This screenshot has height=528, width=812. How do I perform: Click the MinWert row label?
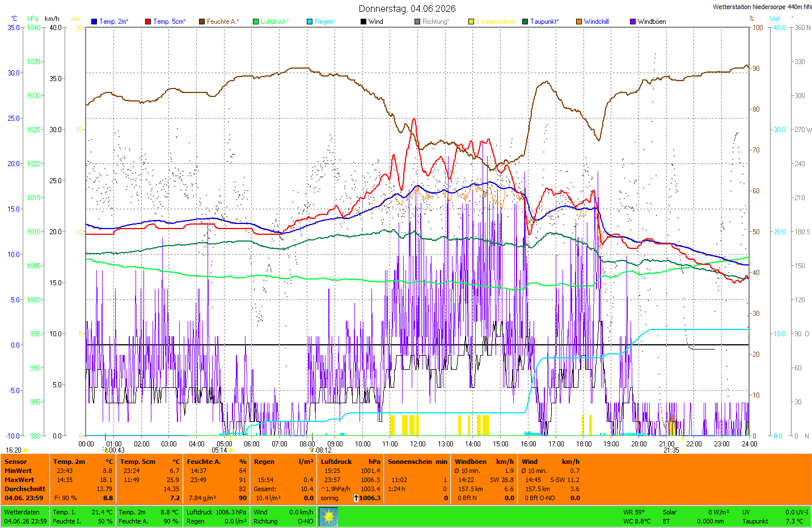coord(18,471)
